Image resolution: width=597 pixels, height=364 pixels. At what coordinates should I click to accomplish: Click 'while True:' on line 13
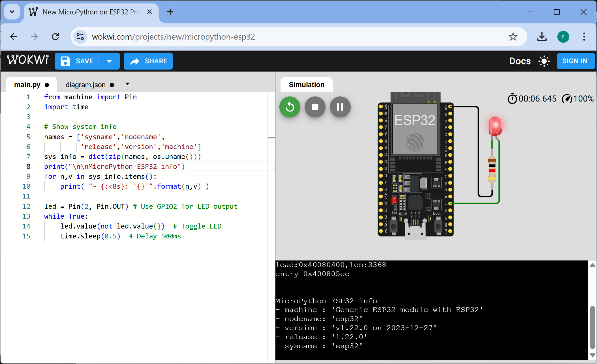click(66, 216)
